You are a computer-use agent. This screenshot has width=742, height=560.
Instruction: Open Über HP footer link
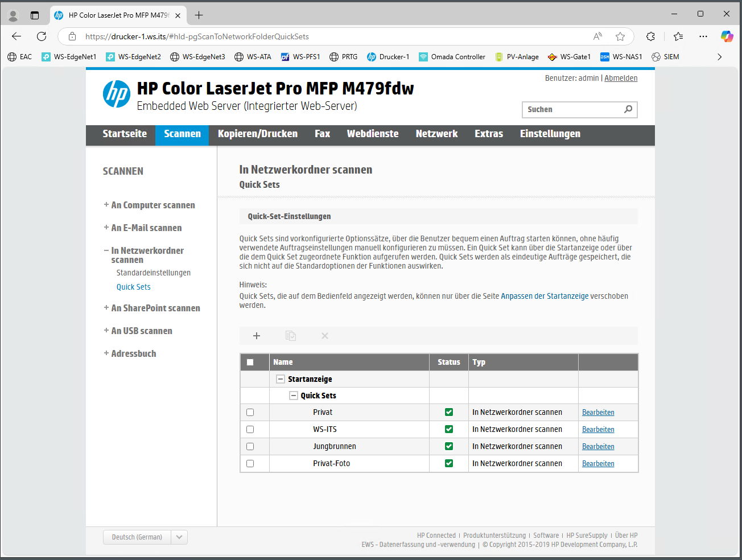click(626, 536)
